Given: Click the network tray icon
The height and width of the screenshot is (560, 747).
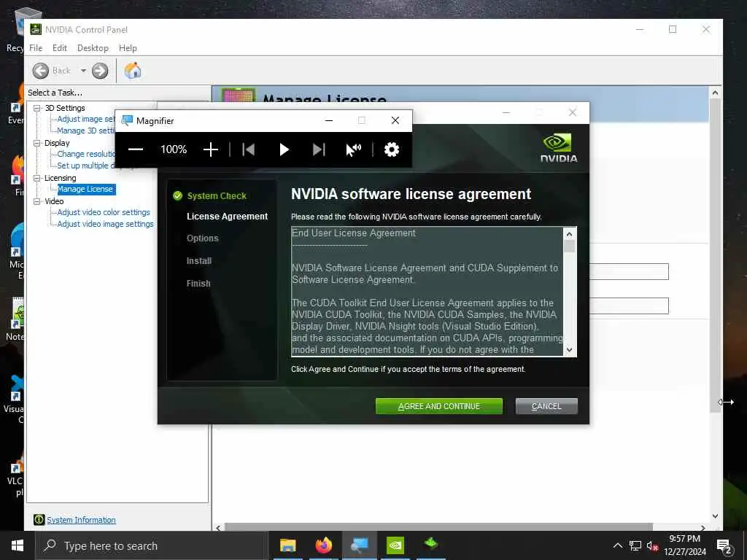Looking at the screenshot, I should pyautogui.click(x=635, y=545).
